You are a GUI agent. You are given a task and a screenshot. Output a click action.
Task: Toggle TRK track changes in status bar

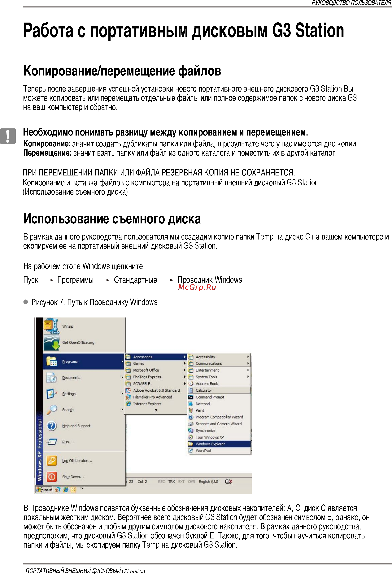[172, 482]
